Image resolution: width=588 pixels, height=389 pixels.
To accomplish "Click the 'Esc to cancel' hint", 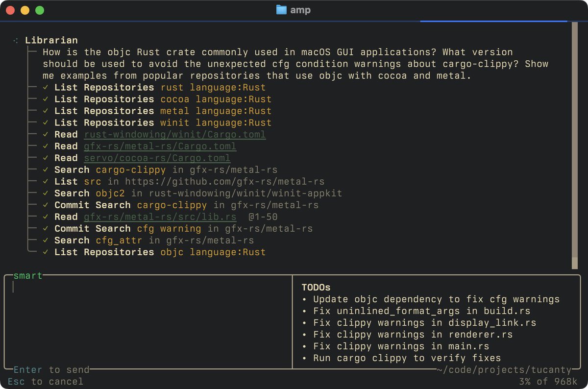I will [46, 382].
